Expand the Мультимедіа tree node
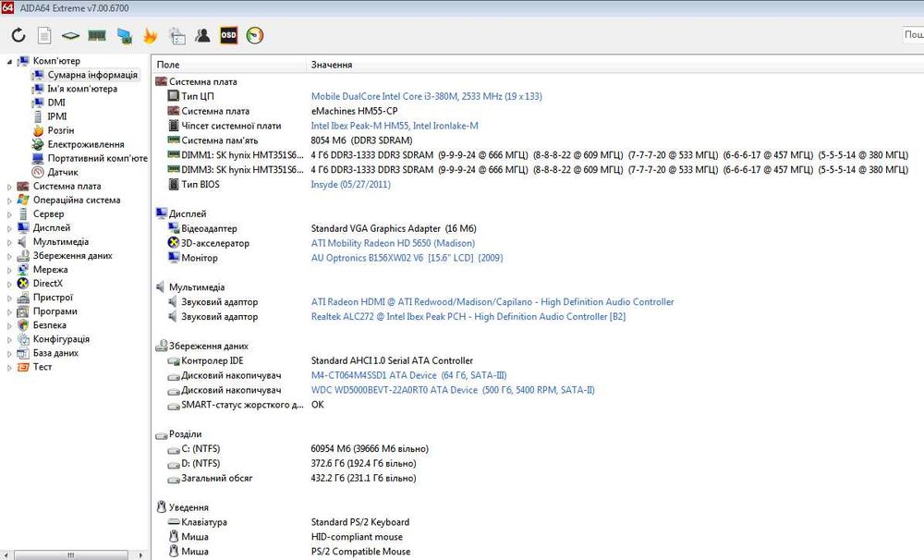 (9, 242)
